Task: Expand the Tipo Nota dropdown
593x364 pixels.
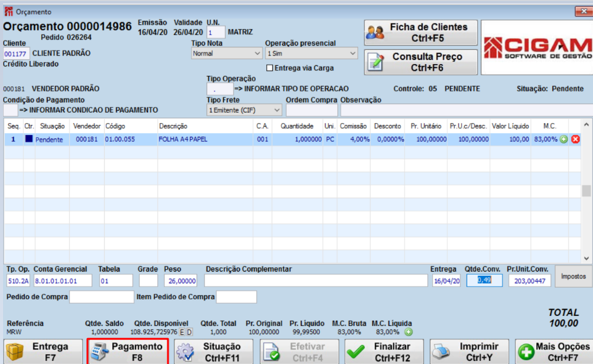Action: pos(226,54)
